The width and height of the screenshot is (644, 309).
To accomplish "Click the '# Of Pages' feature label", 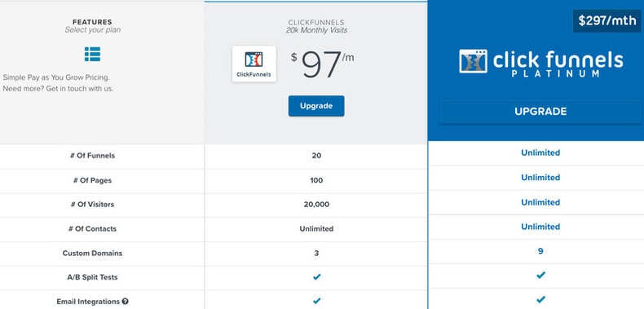I will click(92, 180).
